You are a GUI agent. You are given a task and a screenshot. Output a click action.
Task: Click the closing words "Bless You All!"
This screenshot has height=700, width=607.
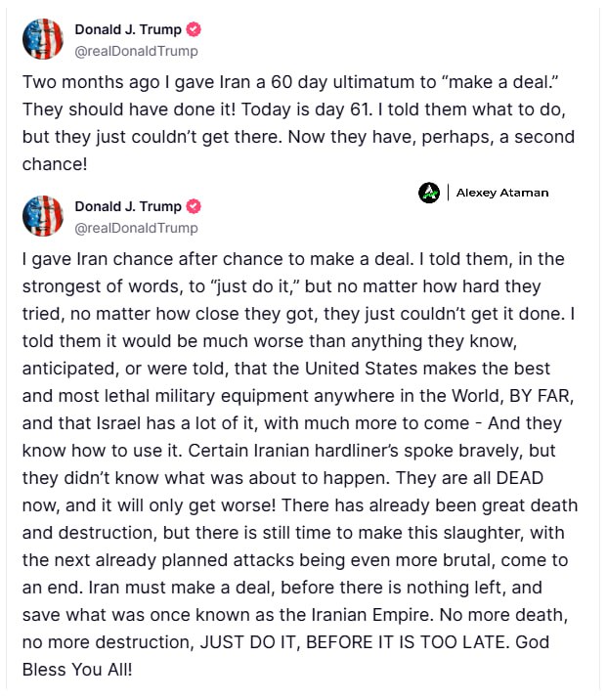(77, 670)
